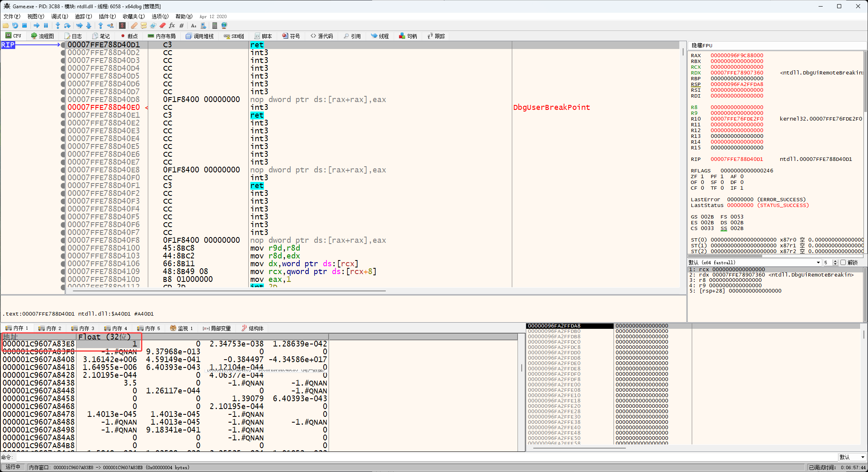Viewport: 868px width, 472px height.
Task: Open the patches bandage icon
Action: (x=134, y=26)
